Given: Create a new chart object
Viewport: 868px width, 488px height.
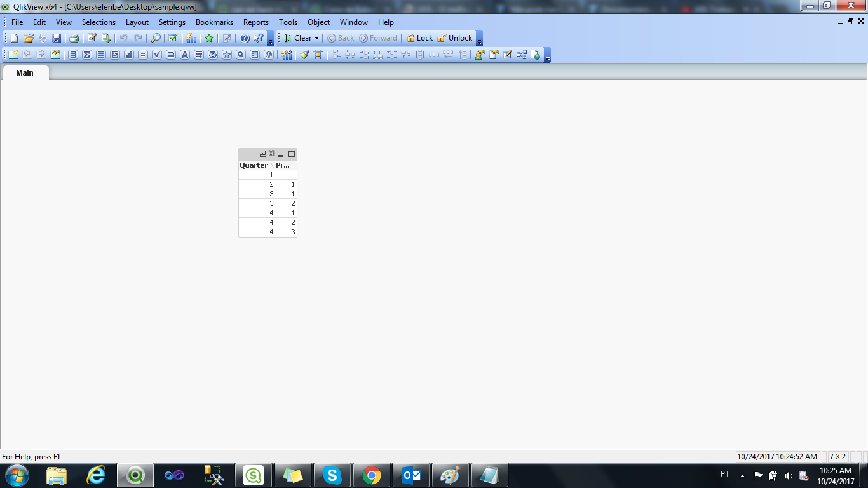Looking at the screenshot, I should pos(129,55).
